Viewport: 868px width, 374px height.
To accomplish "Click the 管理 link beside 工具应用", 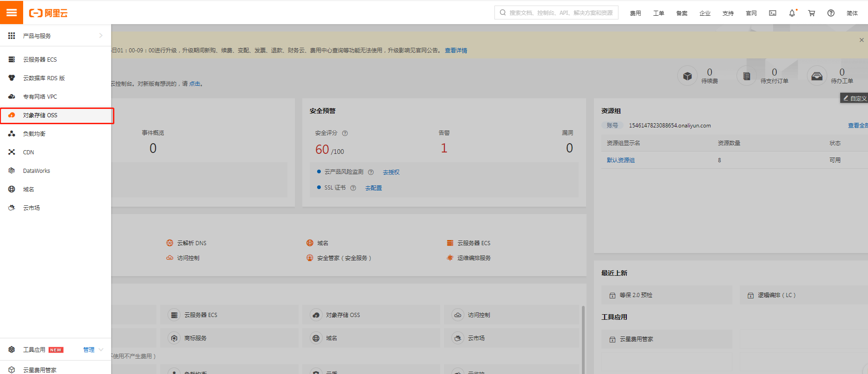I will click(x=89, y=349).
